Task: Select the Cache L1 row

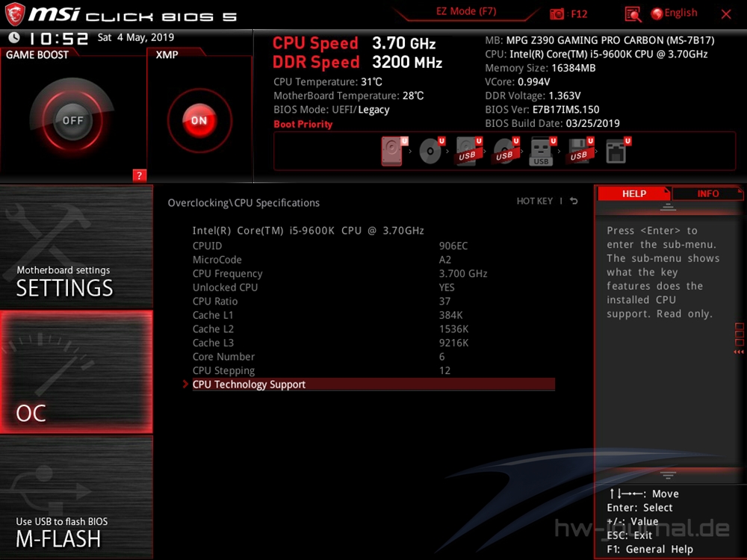Action: (373, 315)
